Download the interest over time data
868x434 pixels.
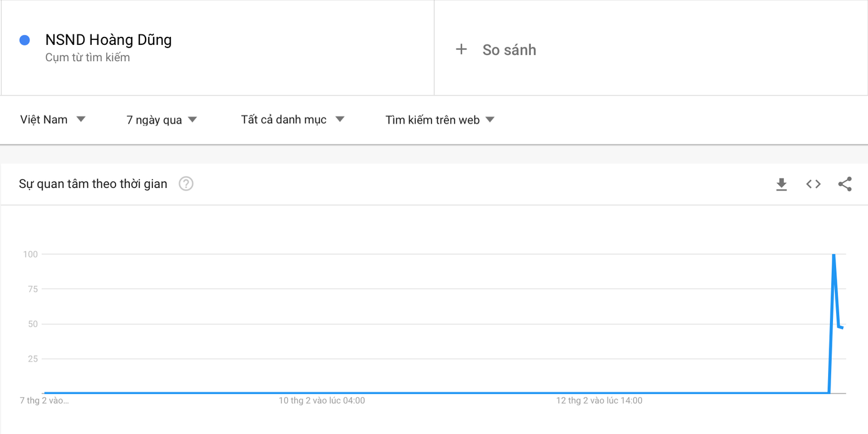click(781, 184)
